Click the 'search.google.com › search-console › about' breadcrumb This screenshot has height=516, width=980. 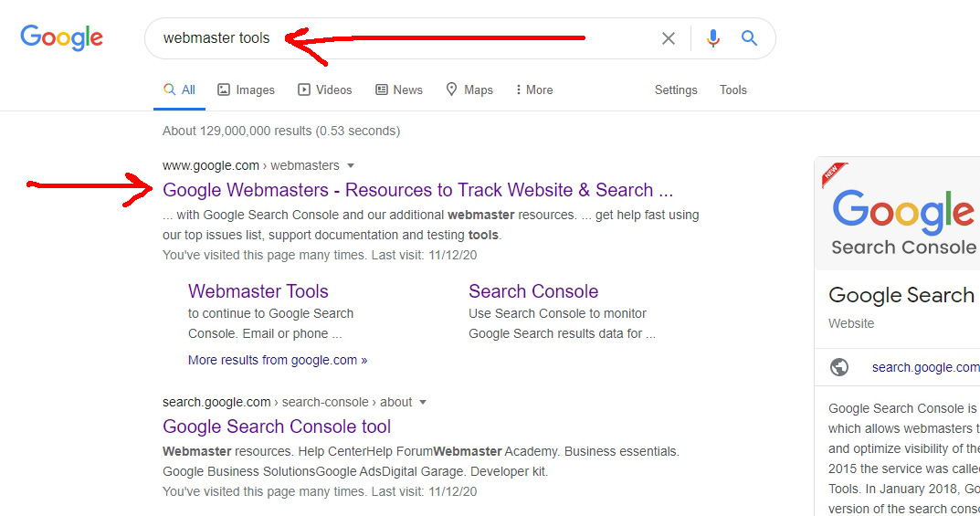287,403
